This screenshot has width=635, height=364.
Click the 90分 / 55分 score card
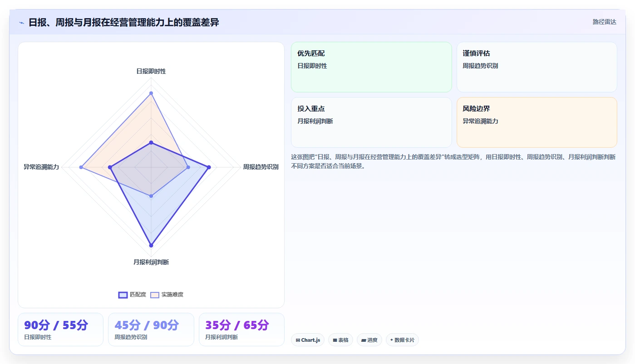pos(60,330)
